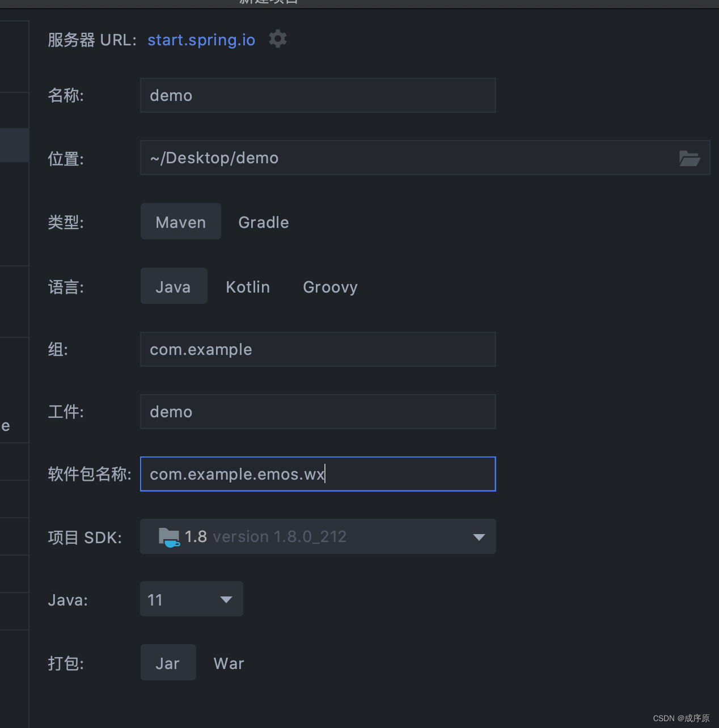Select Gradle as the project 类型

263,222
